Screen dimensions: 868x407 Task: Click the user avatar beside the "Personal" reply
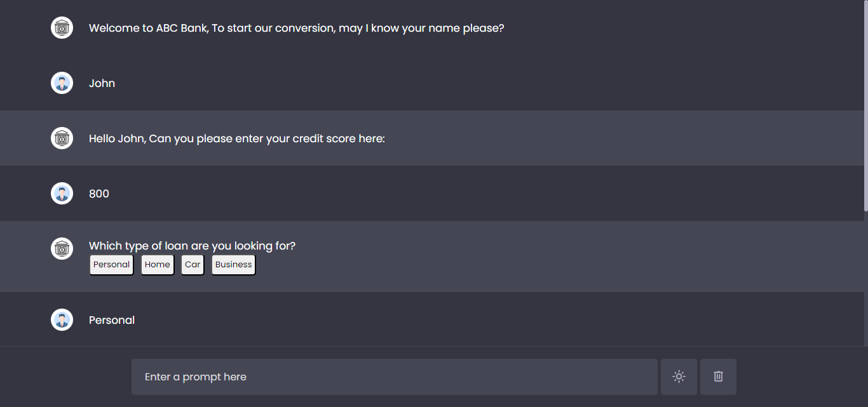point(62,320)
